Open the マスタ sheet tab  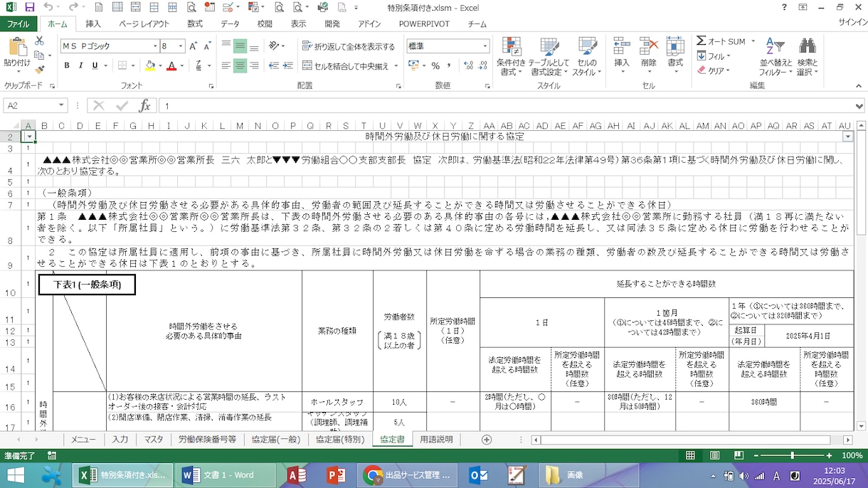tap(153, 440)
